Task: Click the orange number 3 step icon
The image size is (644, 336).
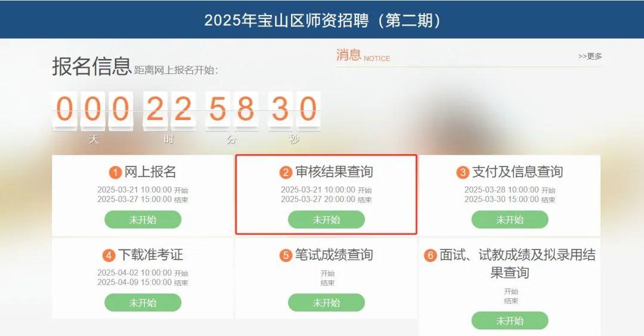Action: 463,172
